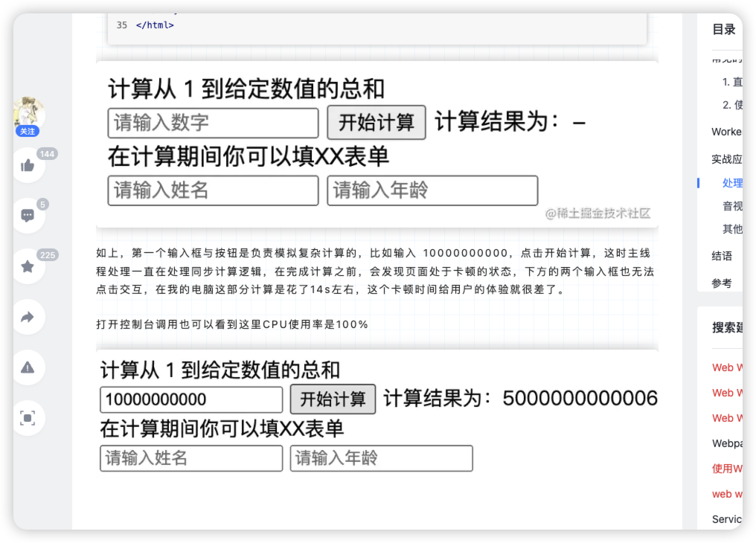The height and width of the screenshot is (543, 756).
Task: Activate the screenshot capture icon
Action: coord(28,418)
